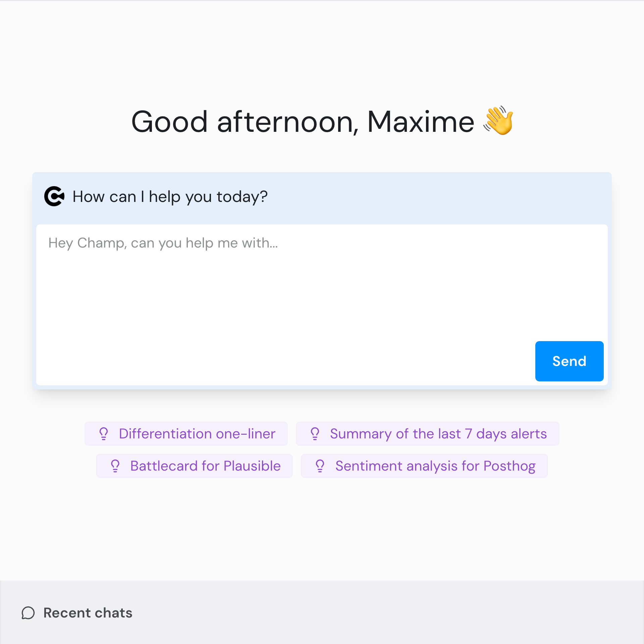Pick the Battlecard for Plausible suggestion
Image resolution: width=644 pixels, height=644 pixels.
(205, 466)
